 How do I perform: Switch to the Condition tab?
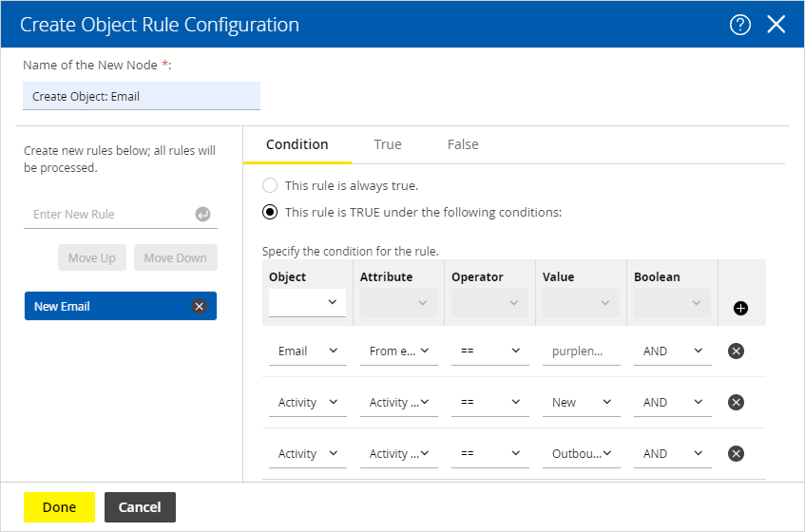tap(297, 144)
